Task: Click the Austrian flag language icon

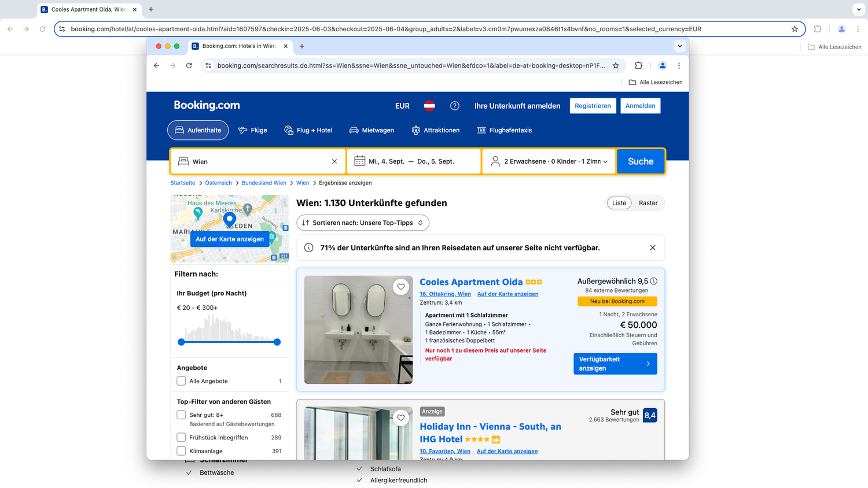Action: [x=429, y=106]
